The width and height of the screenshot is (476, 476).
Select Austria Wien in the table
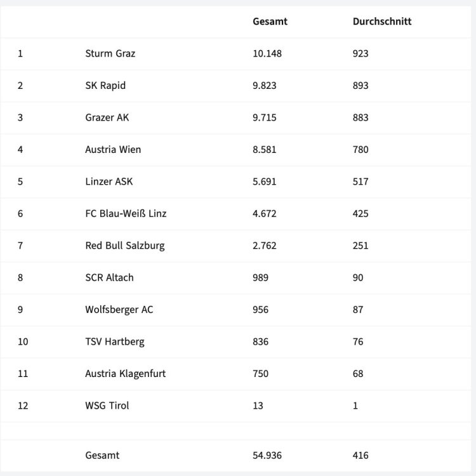pos(113,150)
